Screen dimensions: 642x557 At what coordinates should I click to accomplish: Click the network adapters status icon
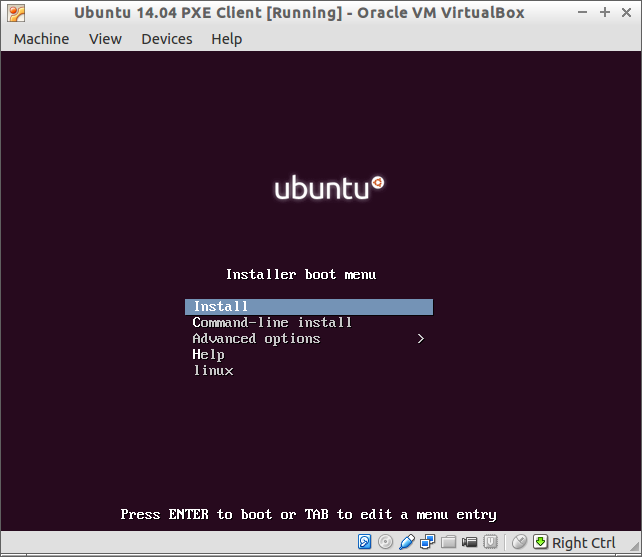427,542
